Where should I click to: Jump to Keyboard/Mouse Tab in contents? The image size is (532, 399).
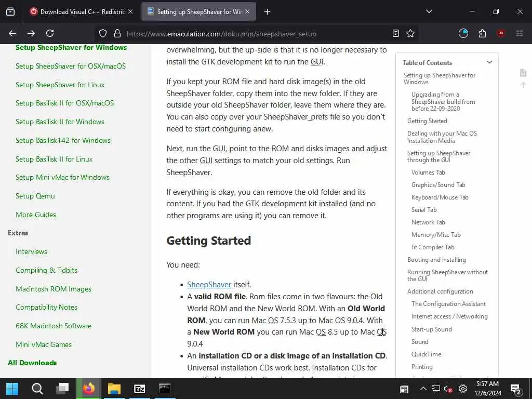(440, 198)
